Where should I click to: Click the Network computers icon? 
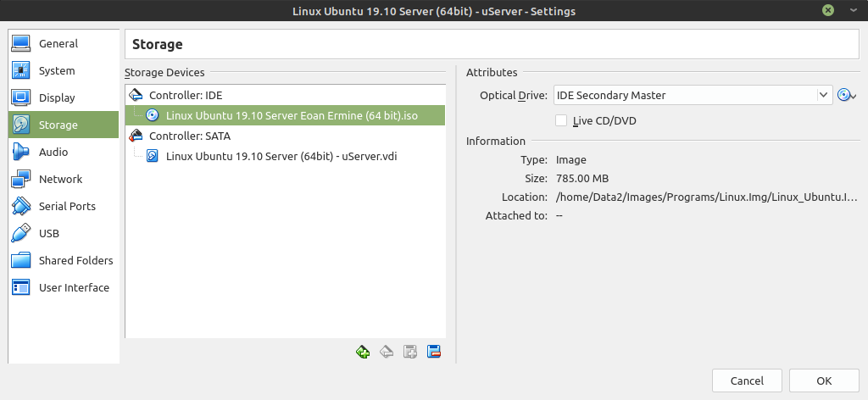21,180
